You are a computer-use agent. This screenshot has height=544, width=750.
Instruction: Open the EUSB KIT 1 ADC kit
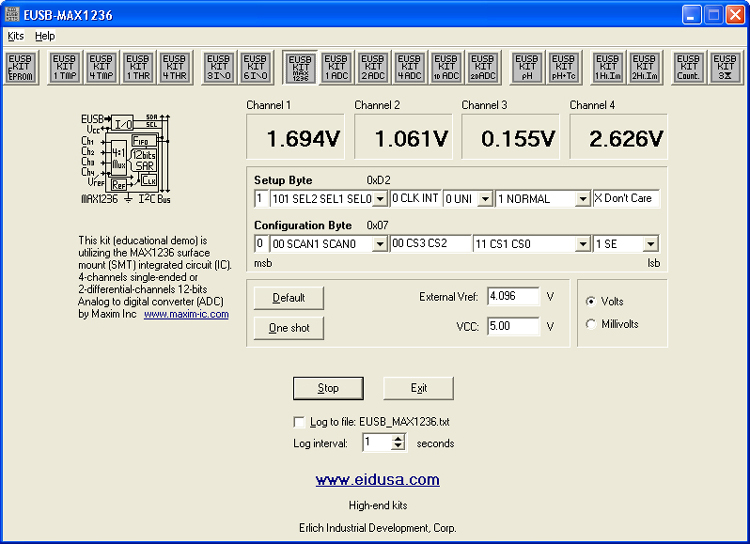coord(337,67)
